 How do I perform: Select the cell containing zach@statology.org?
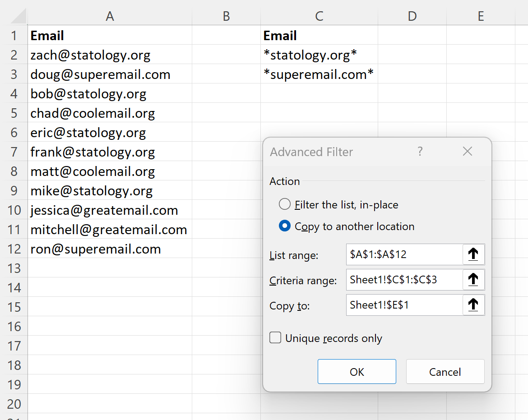click(110, 55)
